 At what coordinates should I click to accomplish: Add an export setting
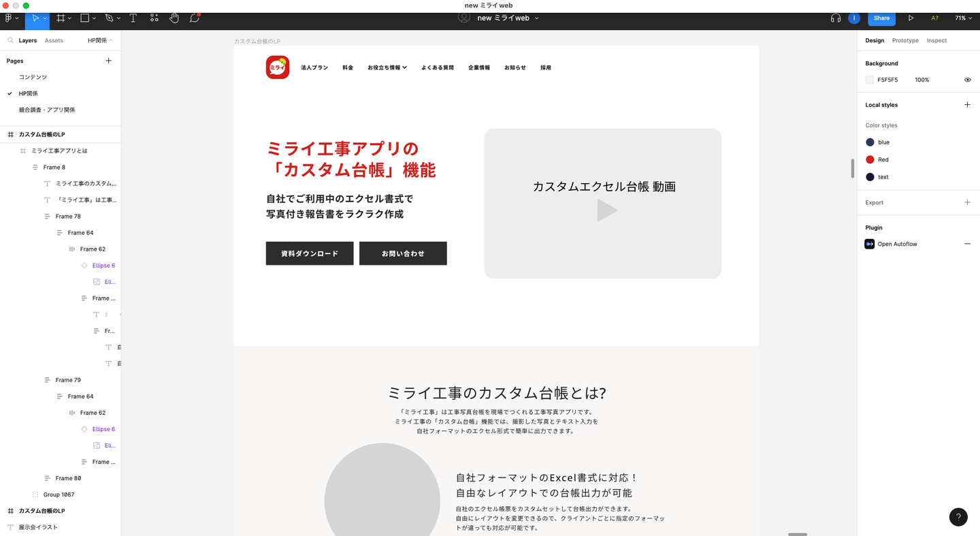coord(967,202)
